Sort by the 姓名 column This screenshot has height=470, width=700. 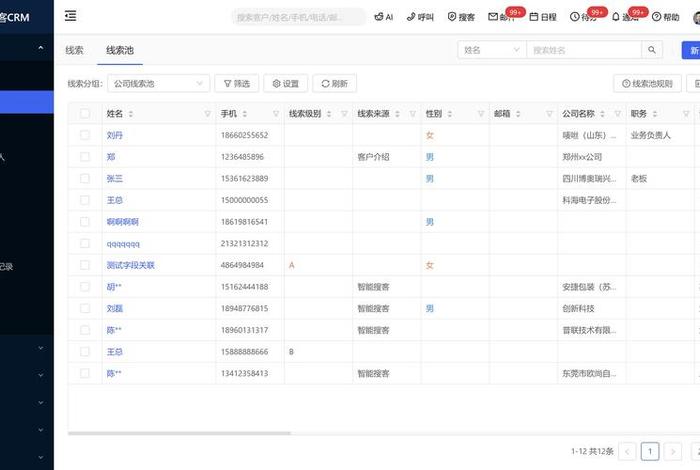(x=131, y=114)
